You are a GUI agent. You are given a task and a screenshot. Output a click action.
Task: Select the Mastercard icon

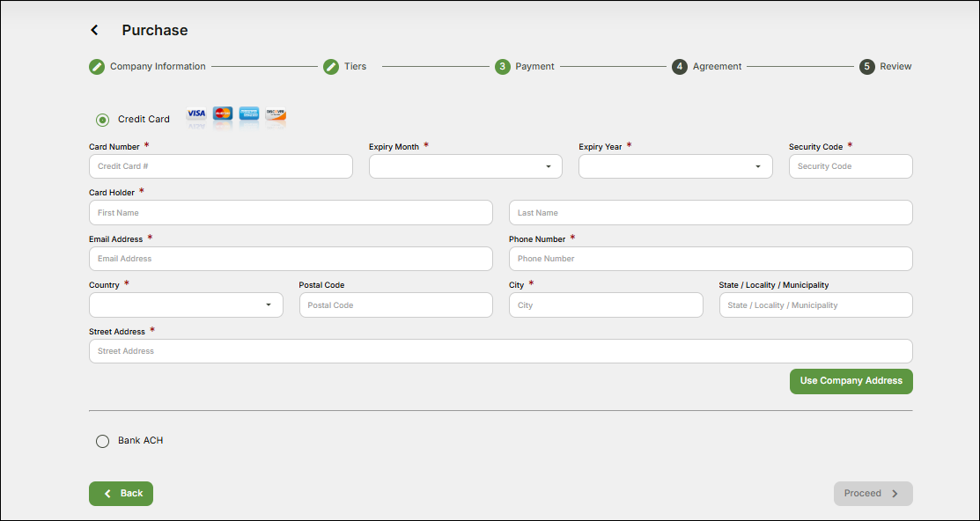pos(222,115)
